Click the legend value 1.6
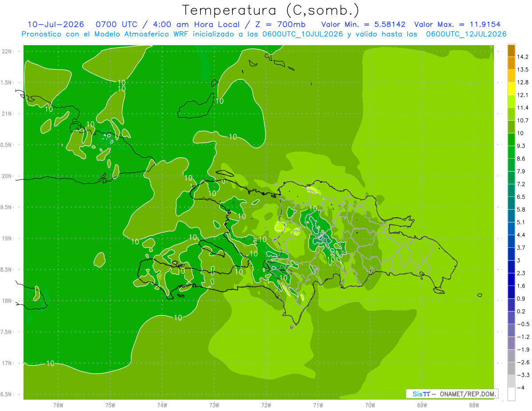 click(x=521, y=286)
